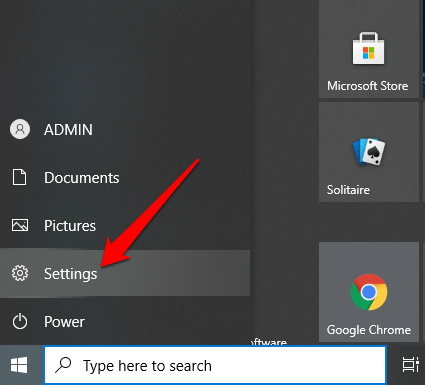Open the Pictures text entry
The height and width of the screenshot is (386, 425).
[x=70, y=226]
